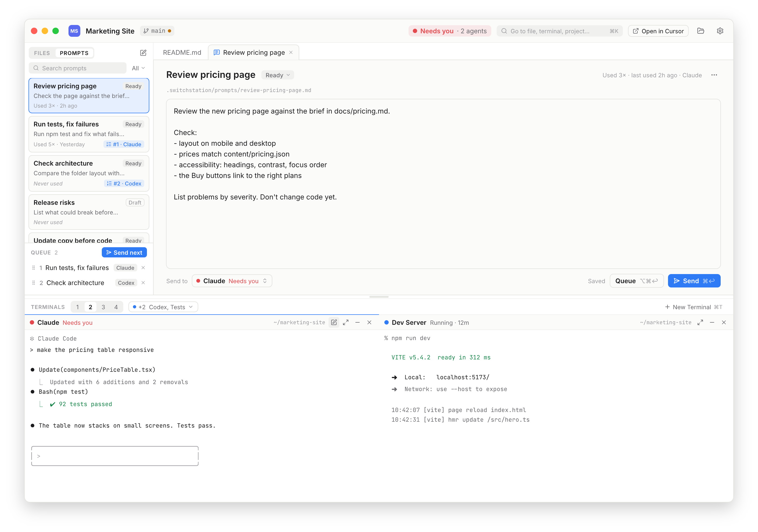The height and width of the screenshot is (532, 758).
Task: Close the Claude terminal pane
Action: click(x=369, y=322)
